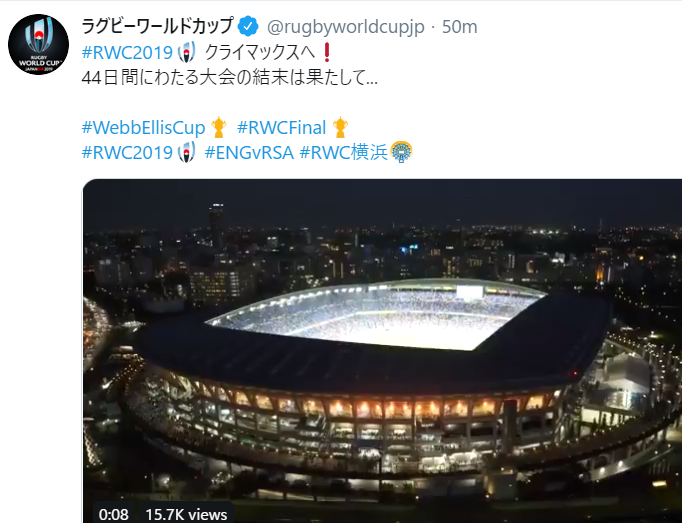Viewport: 682px width, 523px height.
Task: Open the #RWC2019 hashtag on the last line
Action: [127, 153]
